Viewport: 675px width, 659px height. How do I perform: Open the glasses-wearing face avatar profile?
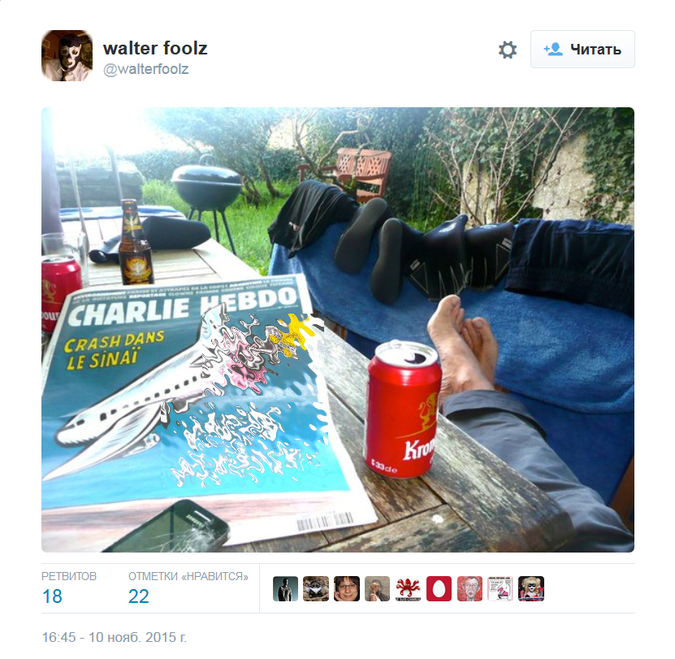click(347, 589)
